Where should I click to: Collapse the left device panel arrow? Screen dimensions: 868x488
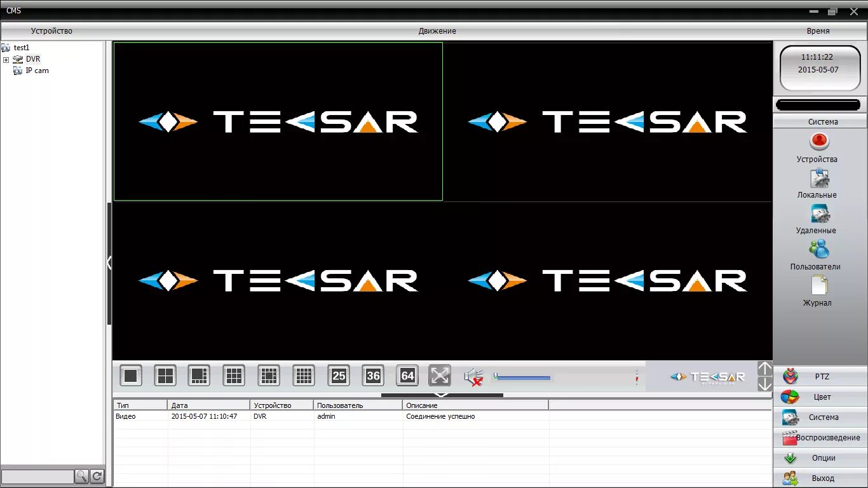point(109,263)
